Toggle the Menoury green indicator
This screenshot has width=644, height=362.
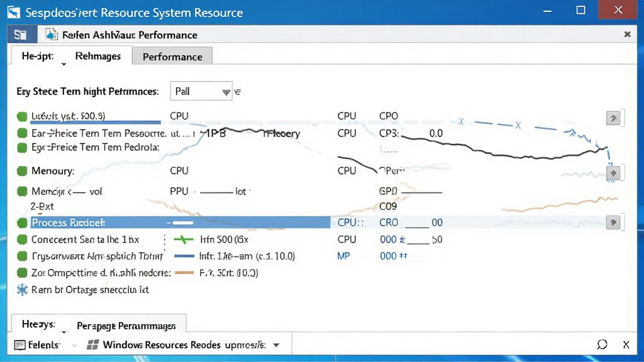click(22, 171)
